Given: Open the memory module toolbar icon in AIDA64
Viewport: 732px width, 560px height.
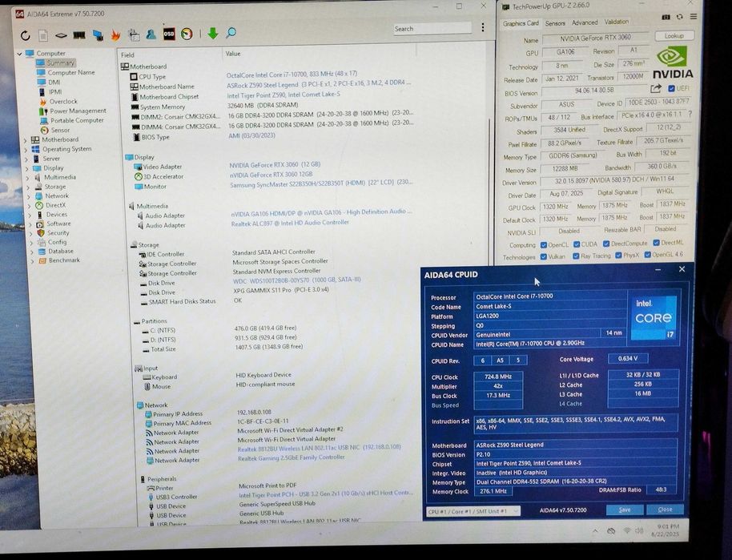Looking at the screenshot, I should pos(79,35).
